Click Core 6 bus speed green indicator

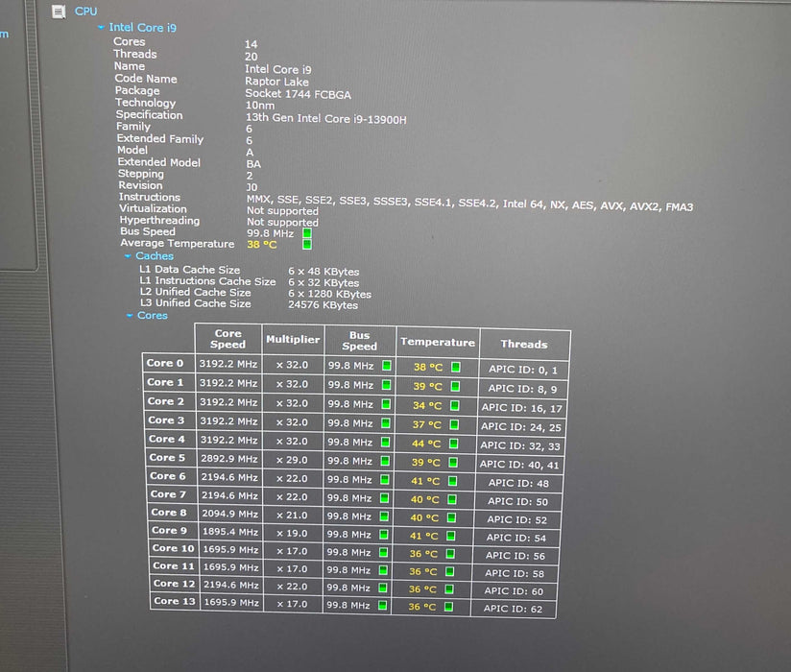pyautogui.click(x=385, y=479)
